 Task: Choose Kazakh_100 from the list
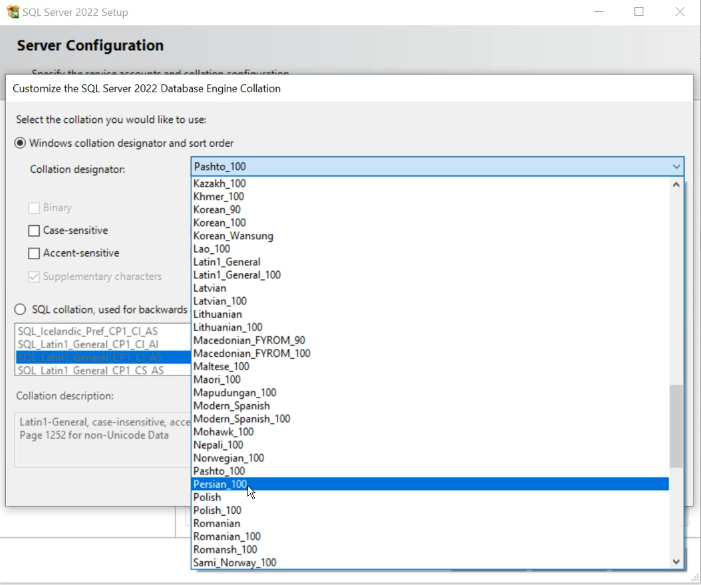tap(430, 183)
